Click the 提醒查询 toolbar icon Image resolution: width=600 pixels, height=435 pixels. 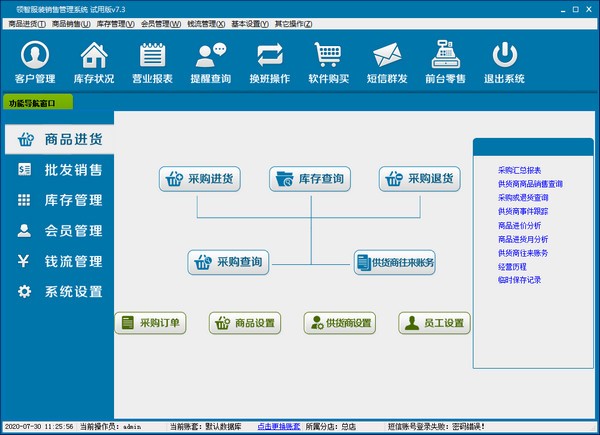pyautogui.click(x=211, y=62)
